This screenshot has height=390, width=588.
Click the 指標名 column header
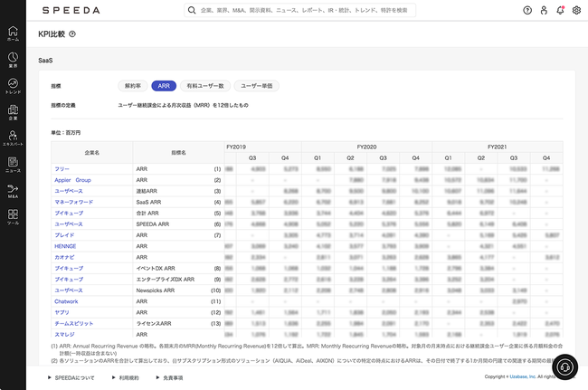[x=178, y=153]
